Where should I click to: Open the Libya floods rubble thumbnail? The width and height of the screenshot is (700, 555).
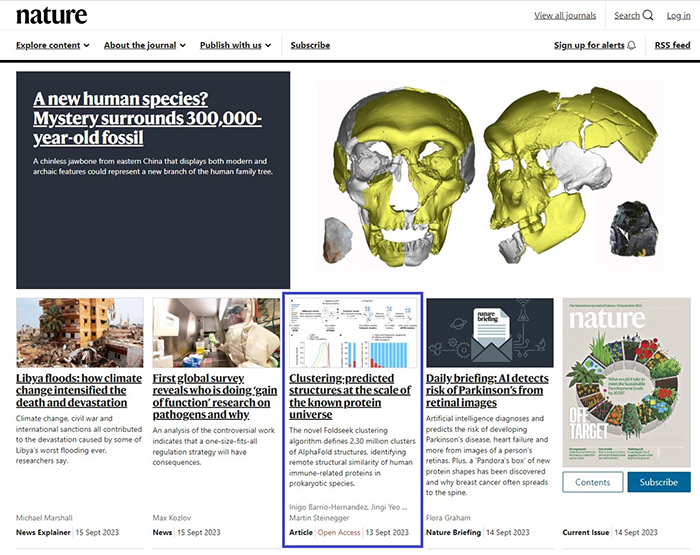(80, 333)
